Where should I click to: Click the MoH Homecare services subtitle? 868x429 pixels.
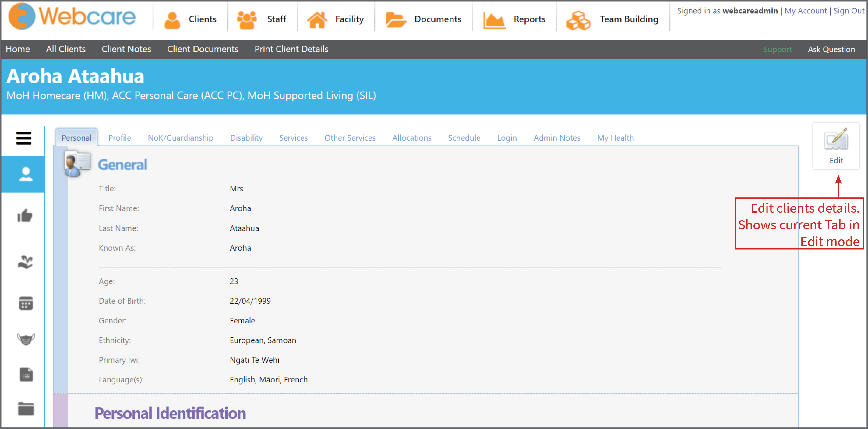tap(191, 96)
